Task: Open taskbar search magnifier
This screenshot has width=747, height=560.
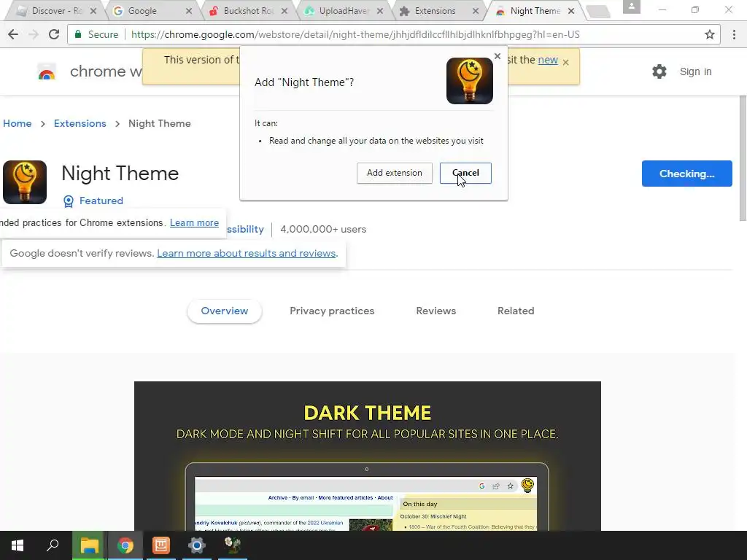Action: (x=53, y=545)
